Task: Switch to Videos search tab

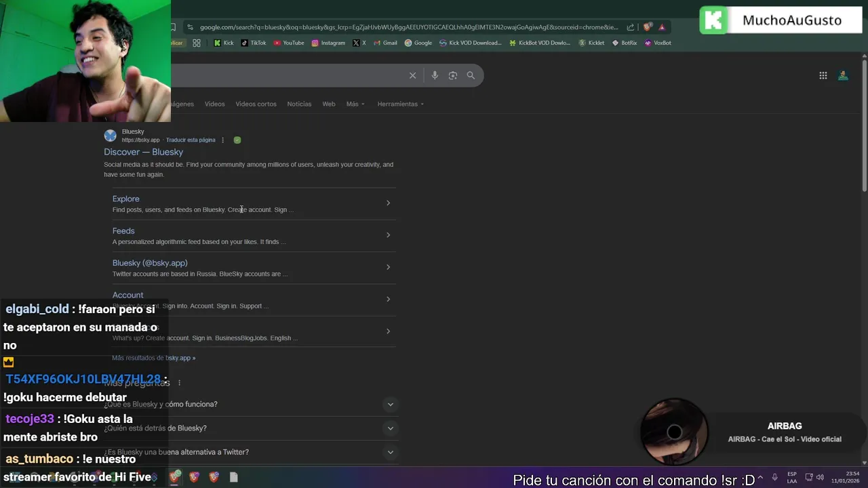Action: 214,104
